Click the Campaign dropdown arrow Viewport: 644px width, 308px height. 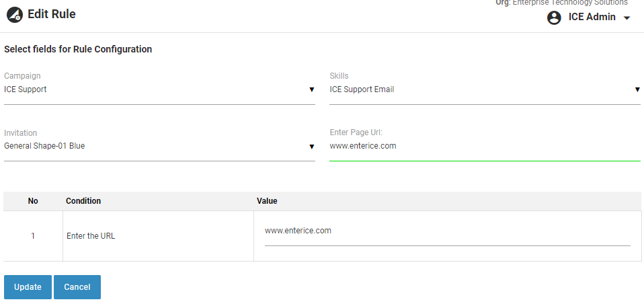tap(311, 89)
